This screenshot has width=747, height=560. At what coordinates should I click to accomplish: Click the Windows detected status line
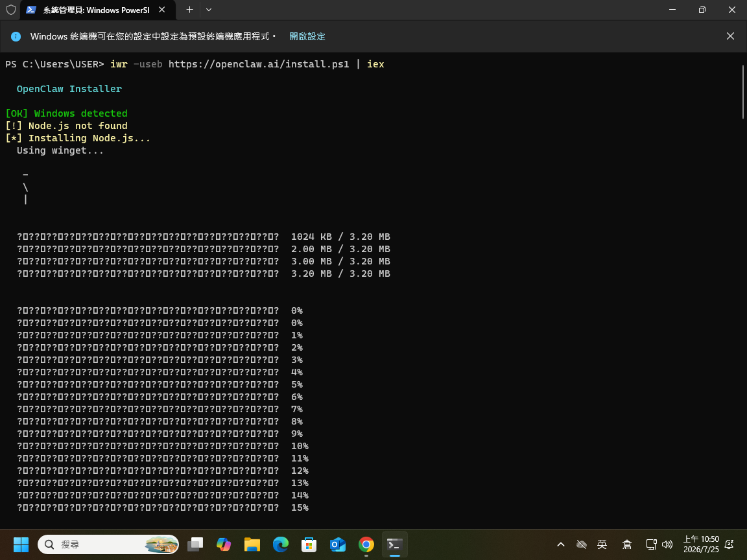click(66, 113)
